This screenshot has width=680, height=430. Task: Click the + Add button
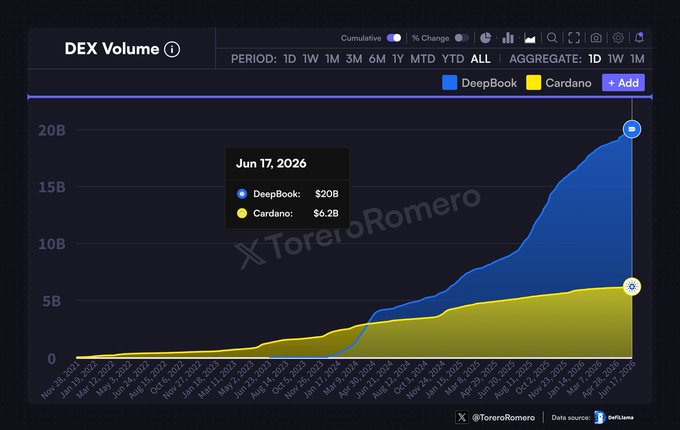623,82
